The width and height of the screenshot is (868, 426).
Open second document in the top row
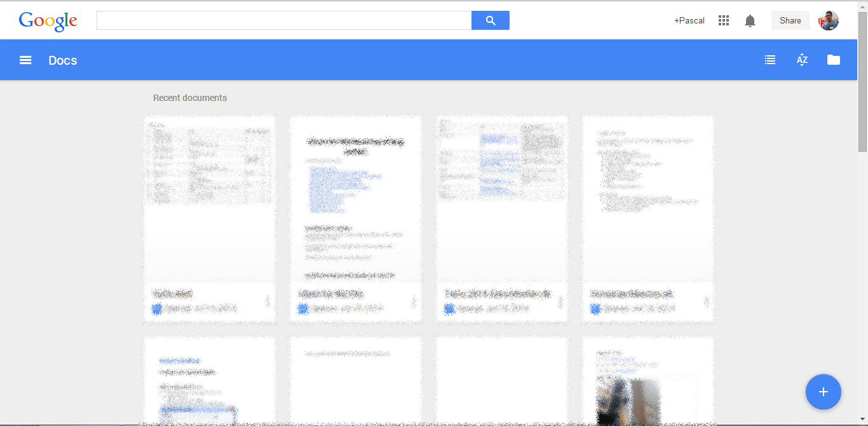pyautogui.click(x=356, y=197)
